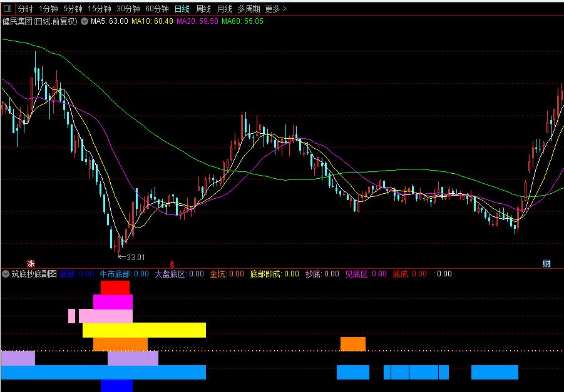Select the 15分钟 period tab
Screen dimensions: 564x392
100,9
